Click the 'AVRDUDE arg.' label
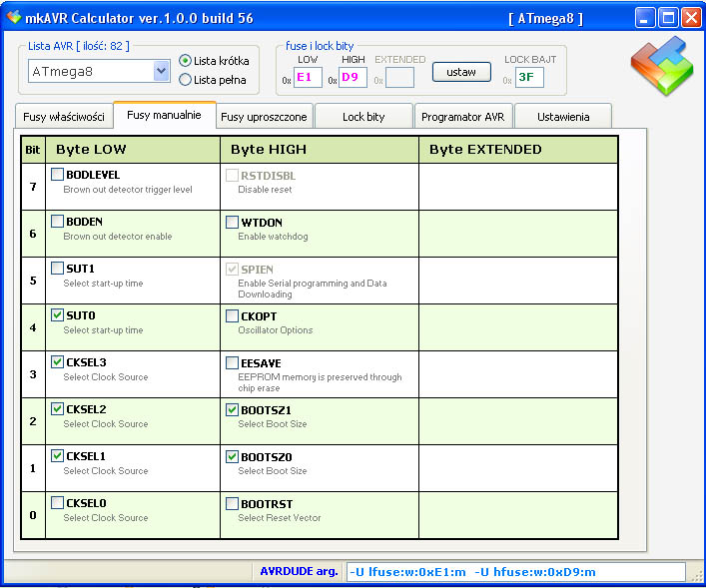This screenshot has height=588, width=706. 299,571
